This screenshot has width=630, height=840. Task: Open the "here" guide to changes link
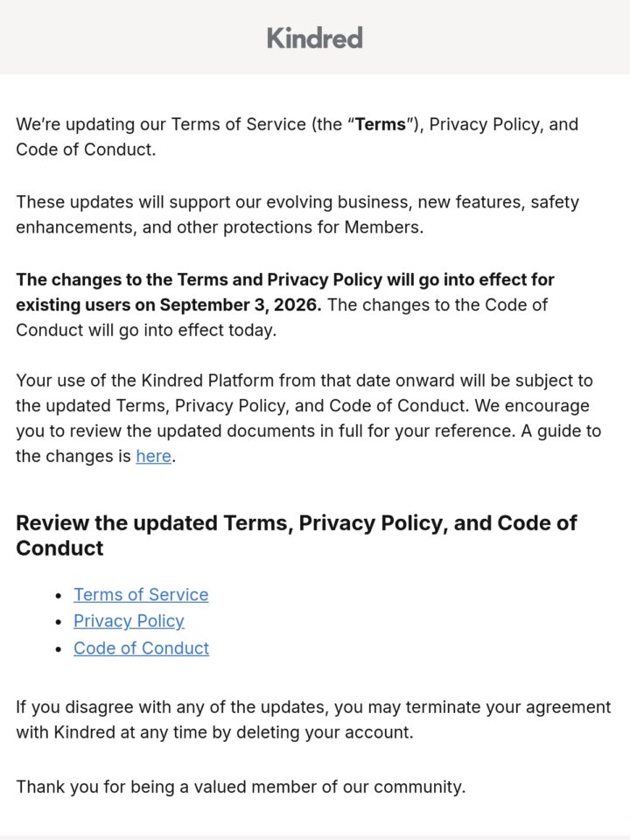153,456
